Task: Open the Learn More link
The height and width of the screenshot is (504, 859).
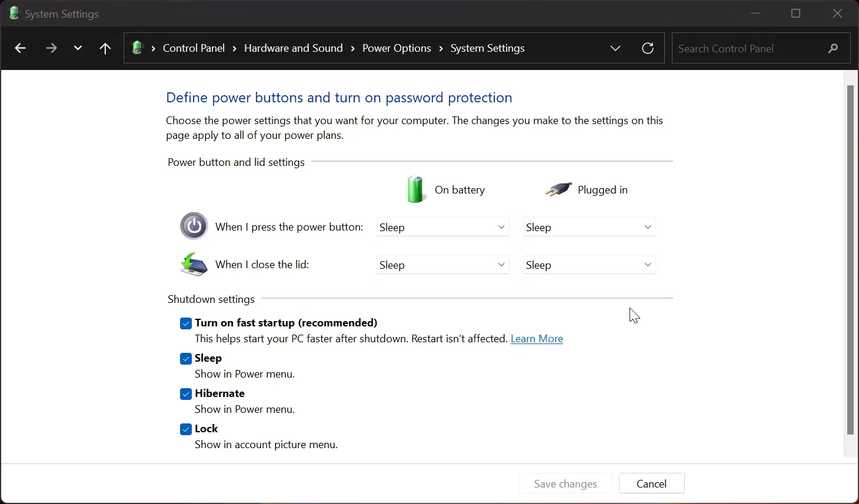Action: click(x=537, y=339)
